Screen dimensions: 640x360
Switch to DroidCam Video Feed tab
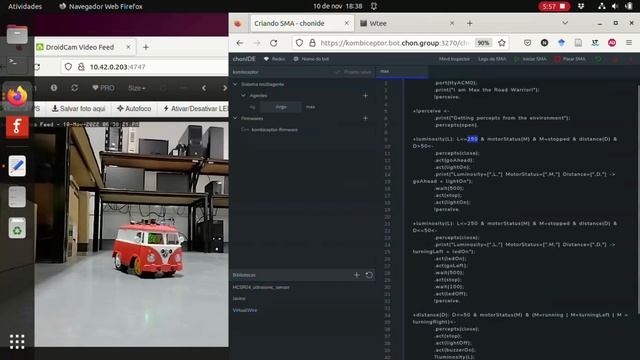(84, 47)
